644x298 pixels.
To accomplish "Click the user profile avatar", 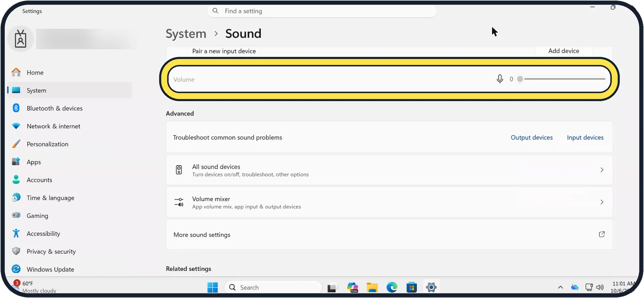I will [x=21, y=39].
